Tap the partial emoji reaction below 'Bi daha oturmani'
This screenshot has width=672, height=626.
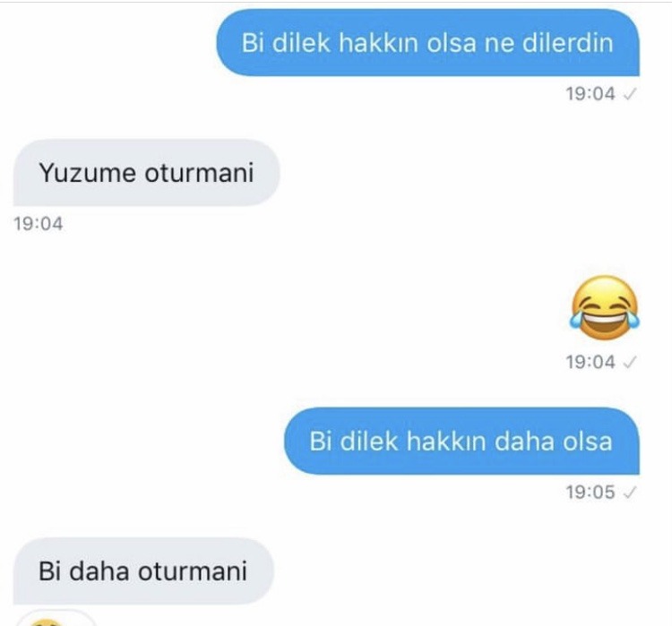(56, 618)
